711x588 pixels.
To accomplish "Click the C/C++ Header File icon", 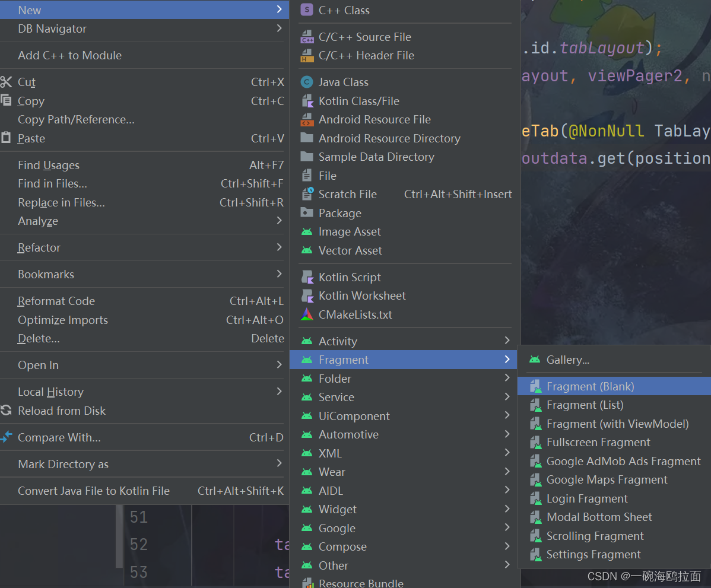I will click(x=307, y=55).
